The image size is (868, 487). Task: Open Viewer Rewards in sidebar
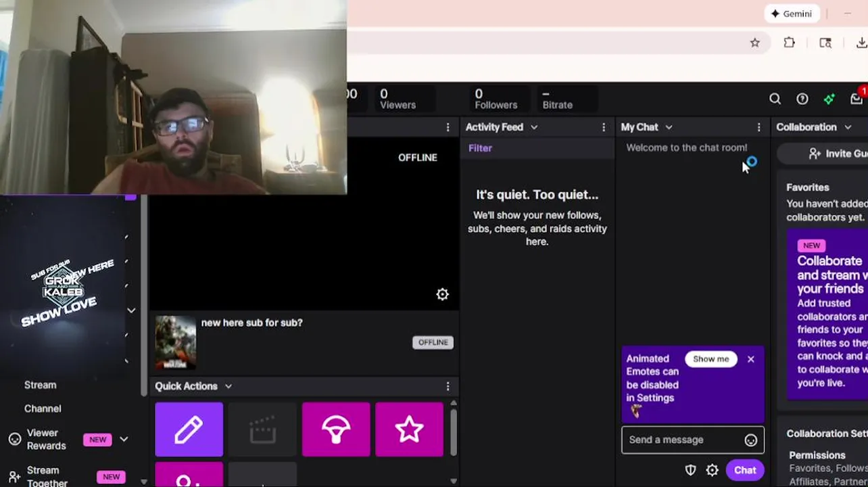coord(47,440)
